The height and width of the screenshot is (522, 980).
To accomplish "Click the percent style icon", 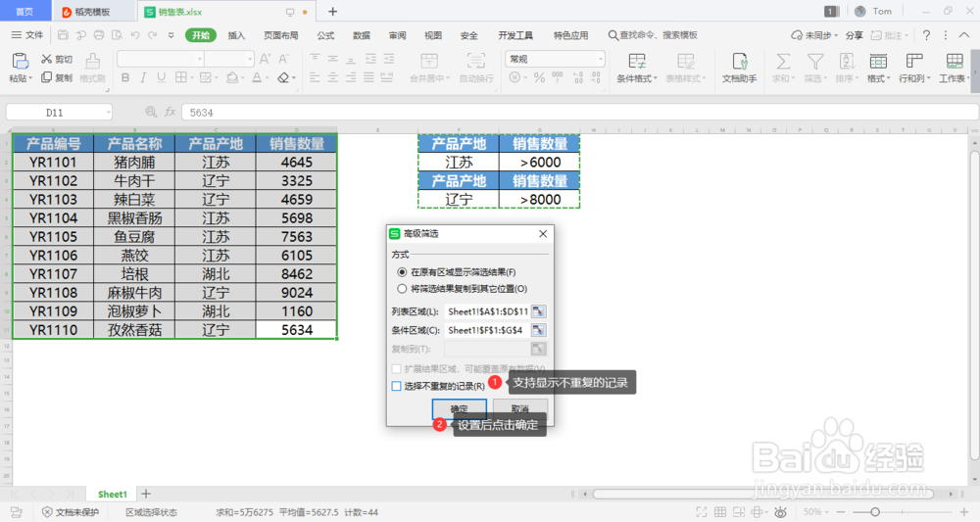I will tap(539, 78).
